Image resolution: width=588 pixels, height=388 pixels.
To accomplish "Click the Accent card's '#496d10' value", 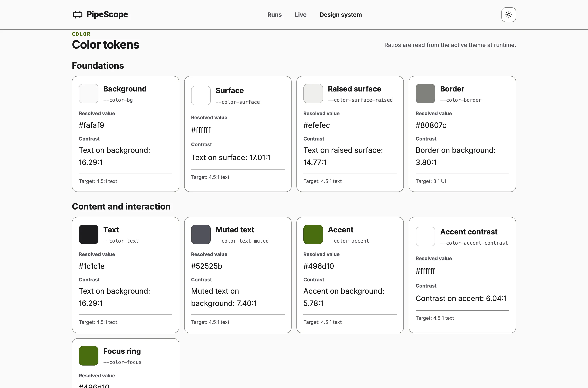I will [x=319, y=266].
